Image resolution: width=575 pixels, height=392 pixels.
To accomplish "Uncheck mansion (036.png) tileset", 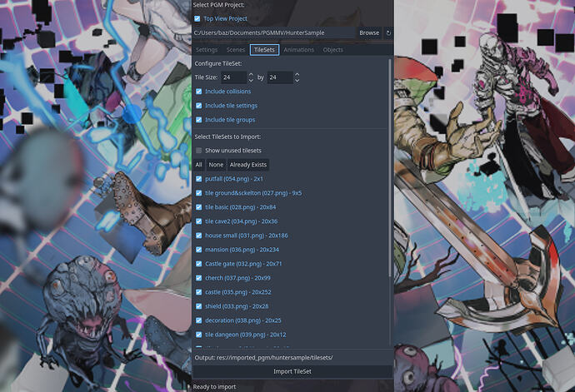I will (x=199, y=250).
